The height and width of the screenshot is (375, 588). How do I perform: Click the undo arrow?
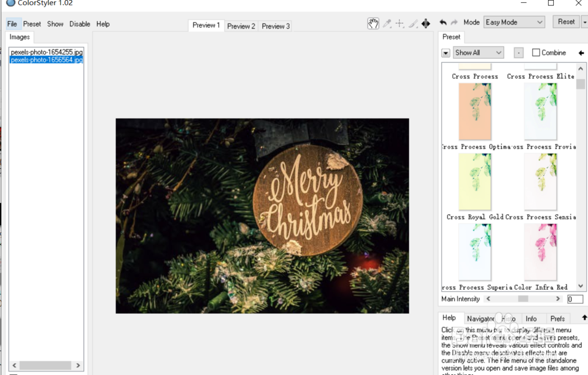[443, 22]
